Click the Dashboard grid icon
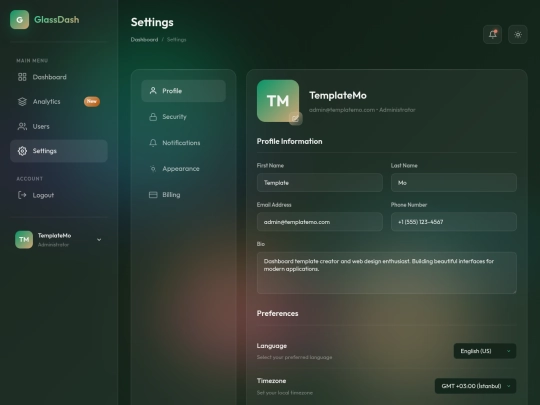Viewport: 540px width, 405px height. (22, 77)
